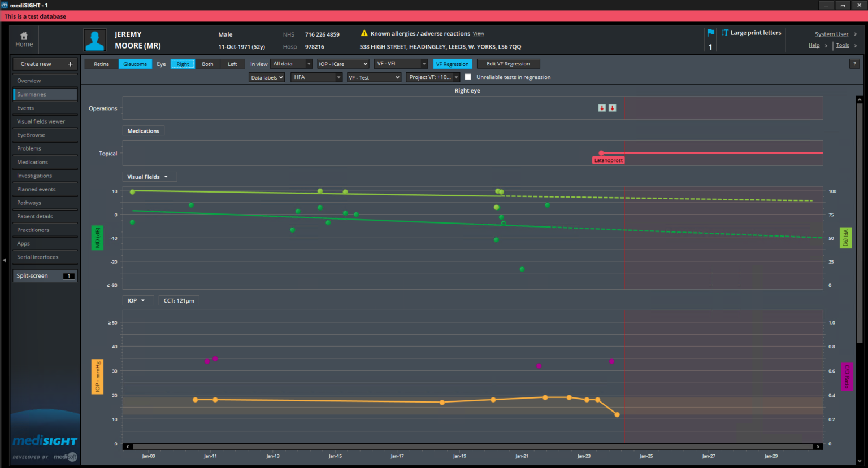Screen dimensions: 868x468
Task: Open the Visual Fields dropdown
Action: click(149, 177)
